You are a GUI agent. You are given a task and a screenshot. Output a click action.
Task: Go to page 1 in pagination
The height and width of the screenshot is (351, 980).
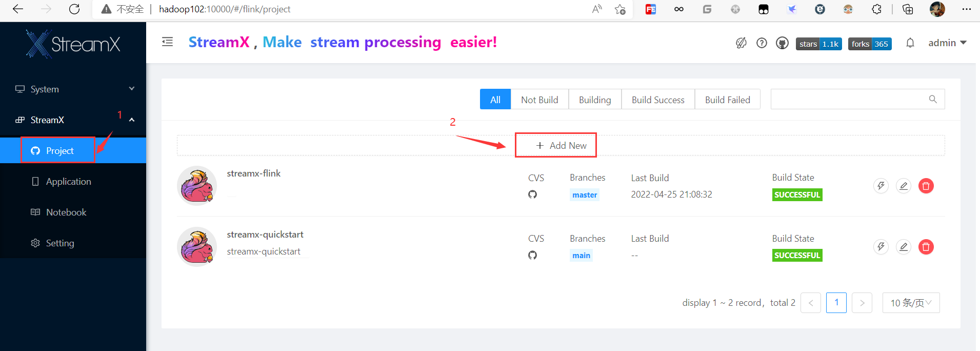pos(836,303)
